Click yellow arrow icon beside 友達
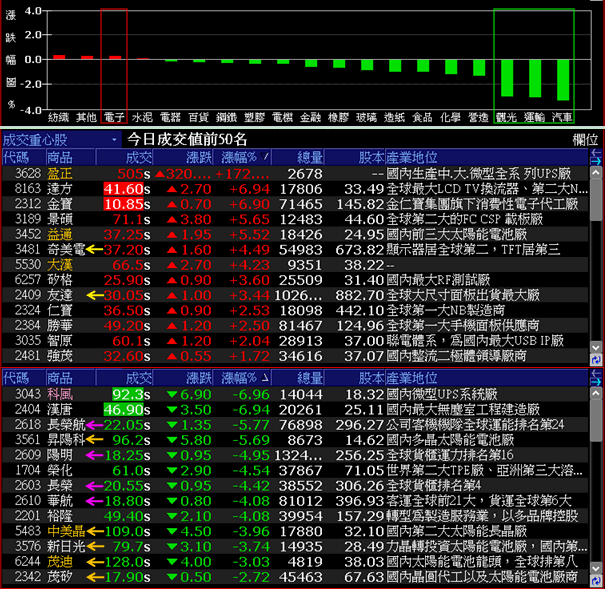This screenshot has height=589, width=605. pos(95,295)
